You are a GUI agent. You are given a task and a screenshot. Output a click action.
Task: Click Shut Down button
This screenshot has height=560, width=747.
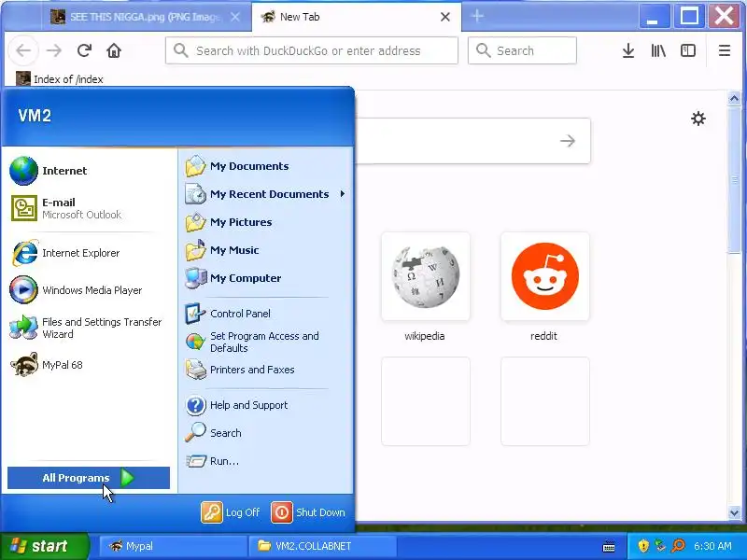click(x=308, y=512)
